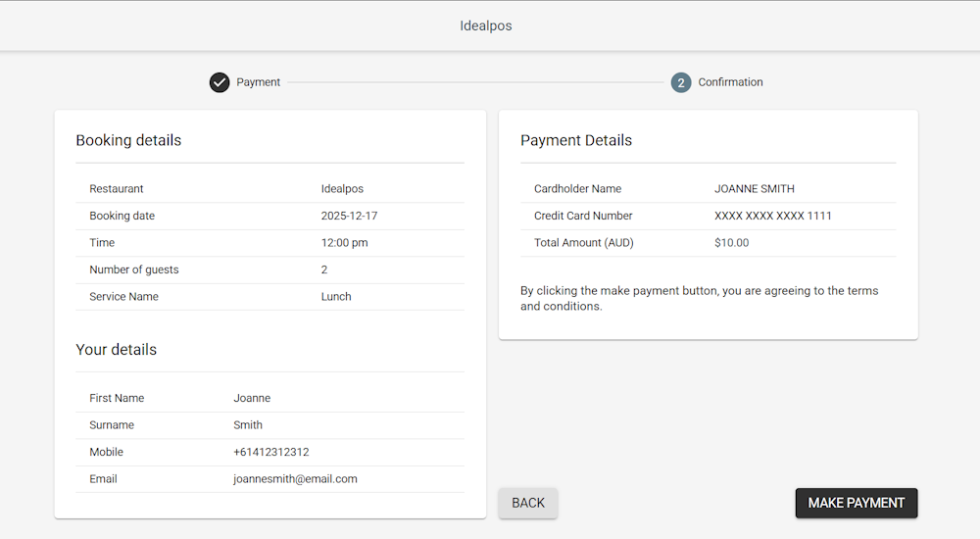980x539 pixels.
Task: Click the Payment Details heading
Action: coord(576,140)
